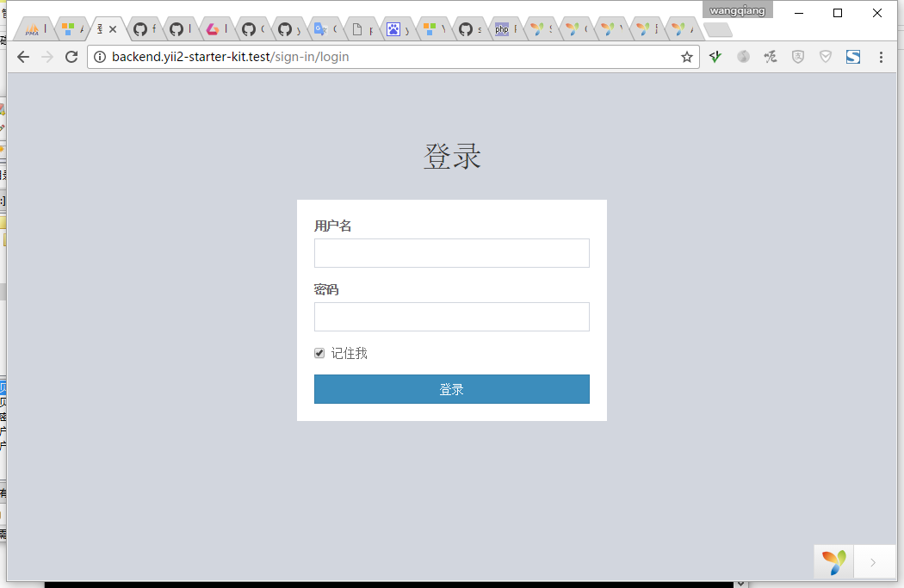
Task: Open Chrome three-dot menu
Action: (881, 57)
